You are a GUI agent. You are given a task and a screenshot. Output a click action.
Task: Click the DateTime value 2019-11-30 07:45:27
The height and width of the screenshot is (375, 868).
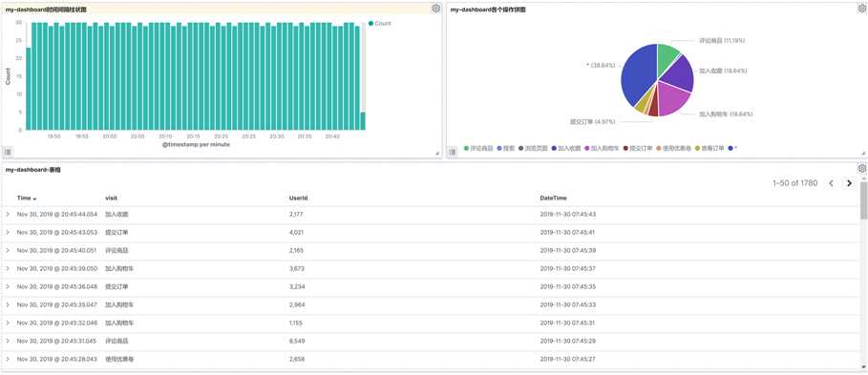click(568, 359)
